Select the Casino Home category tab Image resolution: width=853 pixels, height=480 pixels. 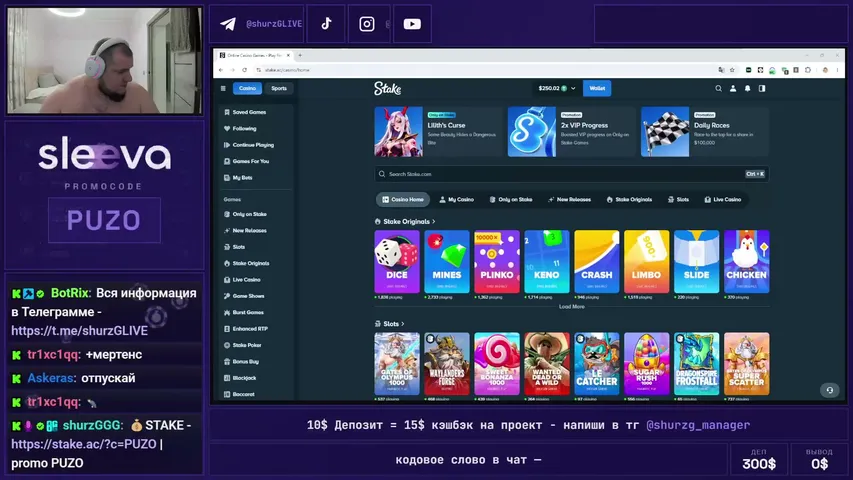(403, 200)
